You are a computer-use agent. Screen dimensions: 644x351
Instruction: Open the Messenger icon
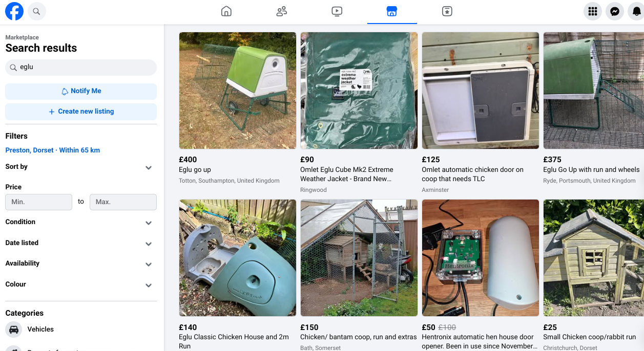click(615, 11)
